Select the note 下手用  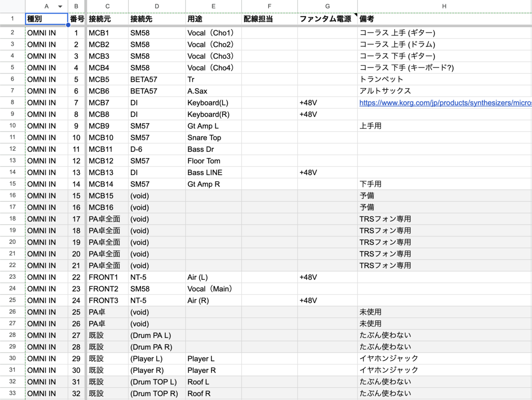tap(445, 184)
